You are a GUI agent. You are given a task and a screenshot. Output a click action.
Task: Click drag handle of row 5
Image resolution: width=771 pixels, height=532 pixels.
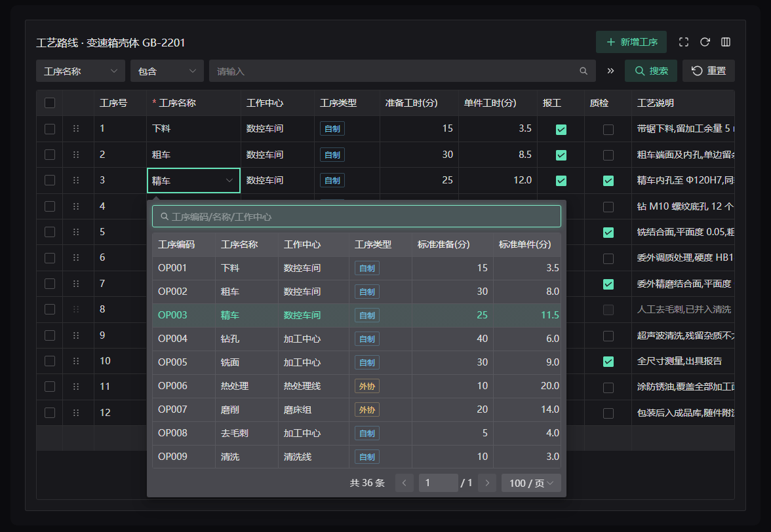click(x=76, y=232)
